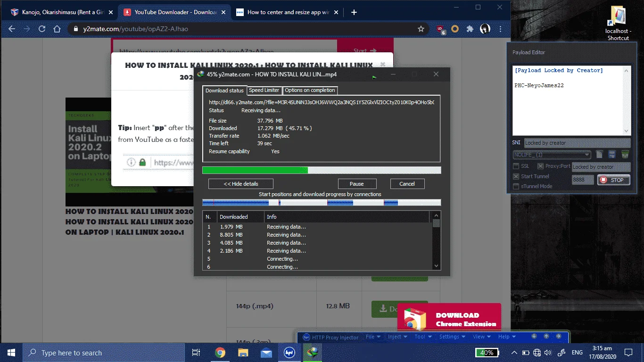Viewport: 644px width, 362px height.
Task: Click save floppy icon in Payload Editor
Action: pyautogui.click(x=612, y=154)
